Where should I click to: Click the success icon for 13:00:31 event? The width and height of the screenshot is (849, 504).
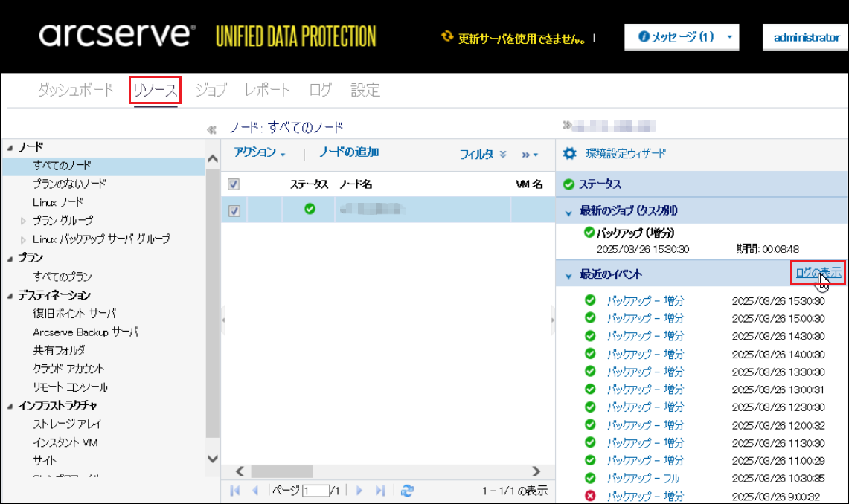[590, 389]
